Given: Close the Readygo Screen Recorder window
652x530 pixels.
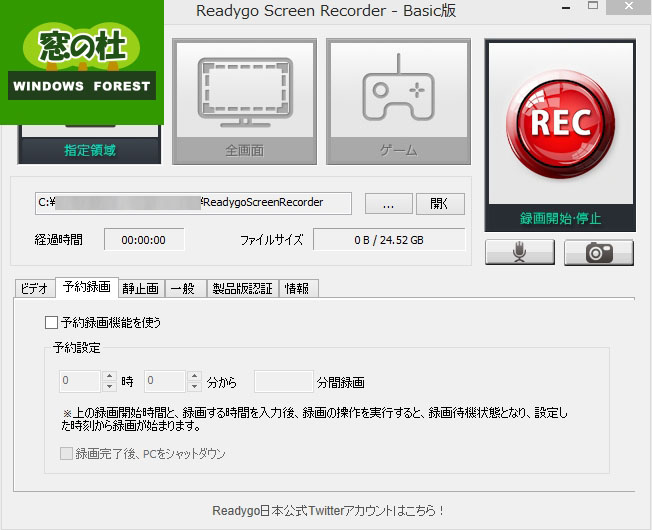Looking at the screenshot, I should pyautogui.click(x=628, y=7).
